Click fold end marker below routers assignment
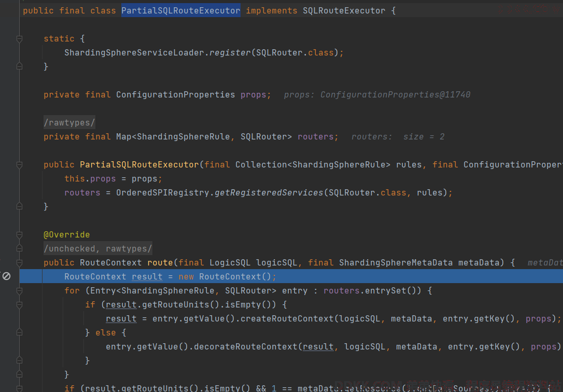Screen dimensions: 563x392 [19, 206]
